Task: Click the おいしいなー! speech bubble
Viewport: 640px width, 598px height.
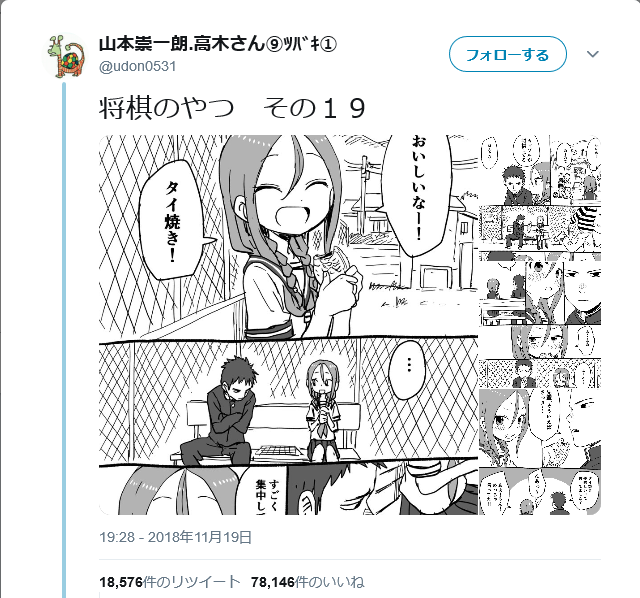Action: (418, 194)
